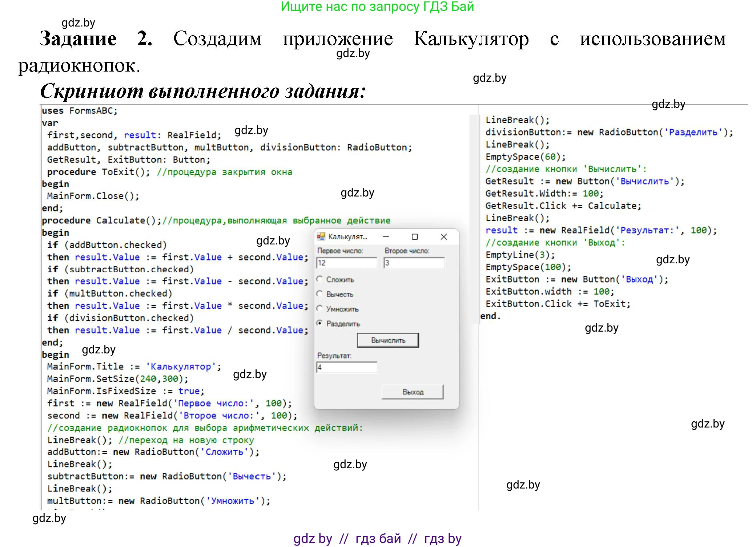Click the "гдз бай" footer text
This screenshot has width=756, height=547.
click(x=378, y=539)
